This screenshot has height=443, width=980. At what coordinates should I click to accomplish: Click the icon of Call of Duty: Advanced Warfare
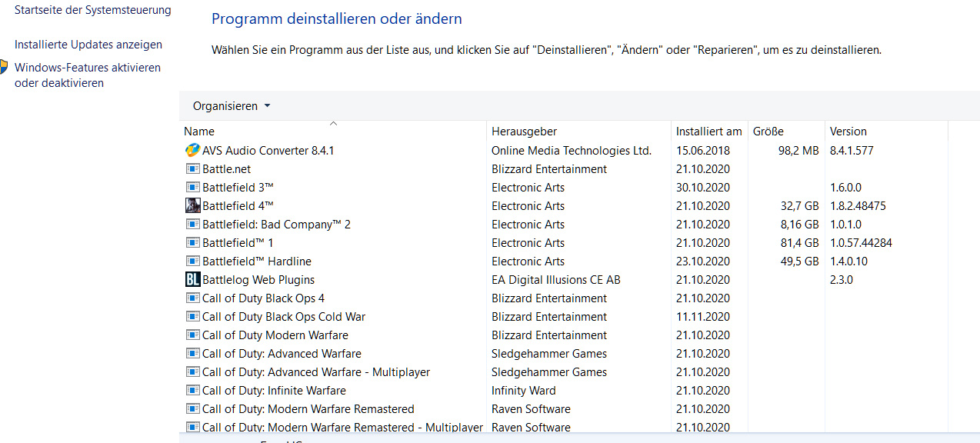192,354
